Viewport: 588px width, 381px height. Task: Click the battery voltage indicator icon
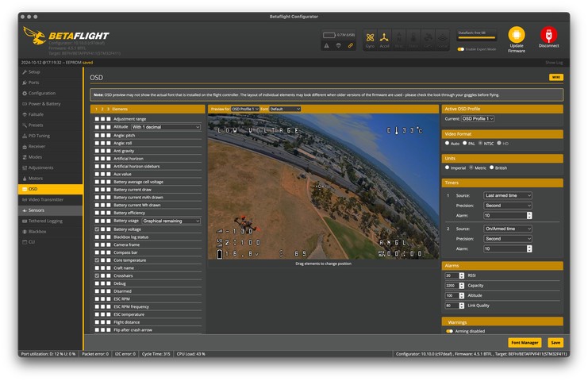coord(329,35)
